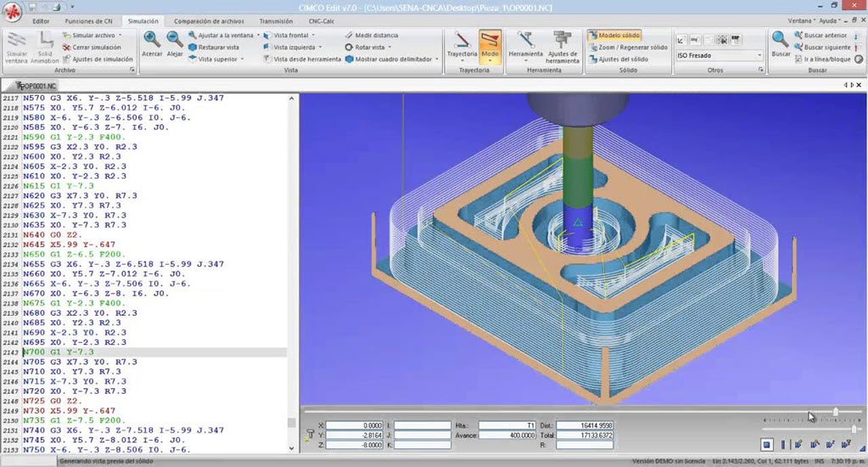868x467 pixels.
Task: Toggle Mostrar cuadro delimitador
Action: pos(392,59)
